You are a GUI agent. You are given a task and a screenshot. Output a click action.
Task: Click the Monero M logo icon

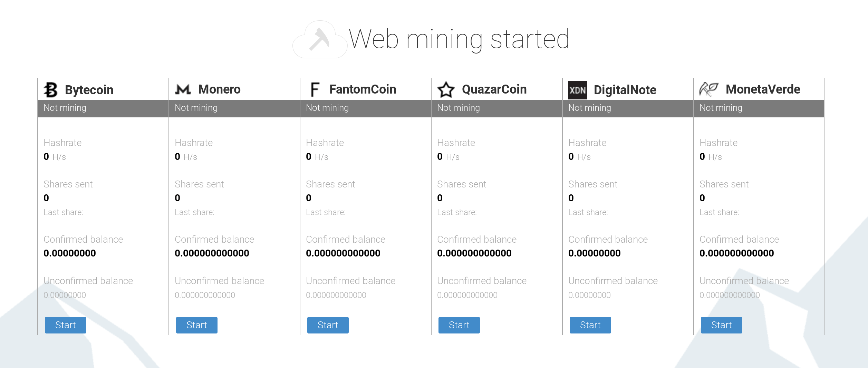click(183, 89)
